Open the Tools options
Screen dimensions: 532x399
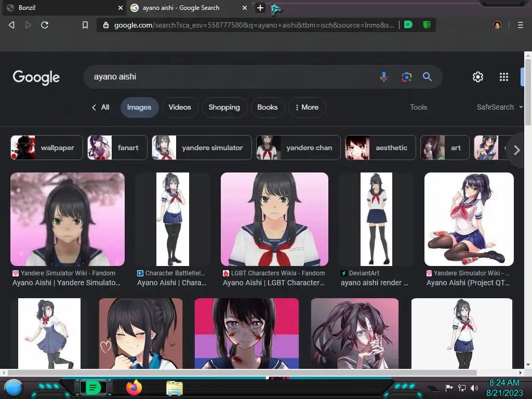click(x=418, y=107)
